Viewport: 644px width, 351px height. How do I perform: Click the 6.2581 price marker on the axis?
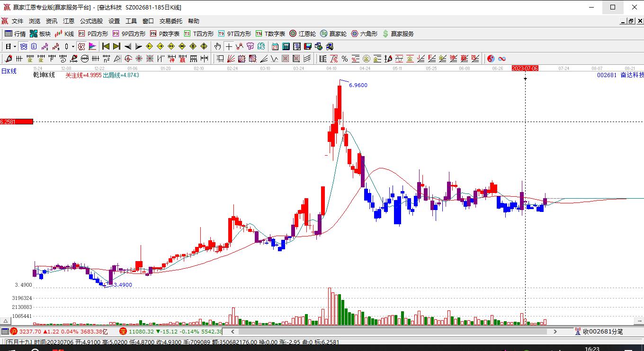coord(17,122)
